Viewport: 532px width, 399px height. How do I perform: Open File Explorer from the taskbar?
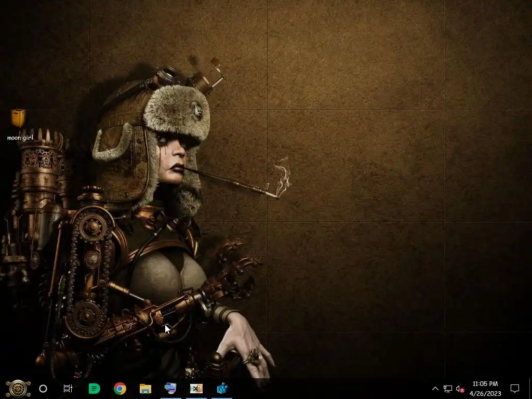[145, 389]
